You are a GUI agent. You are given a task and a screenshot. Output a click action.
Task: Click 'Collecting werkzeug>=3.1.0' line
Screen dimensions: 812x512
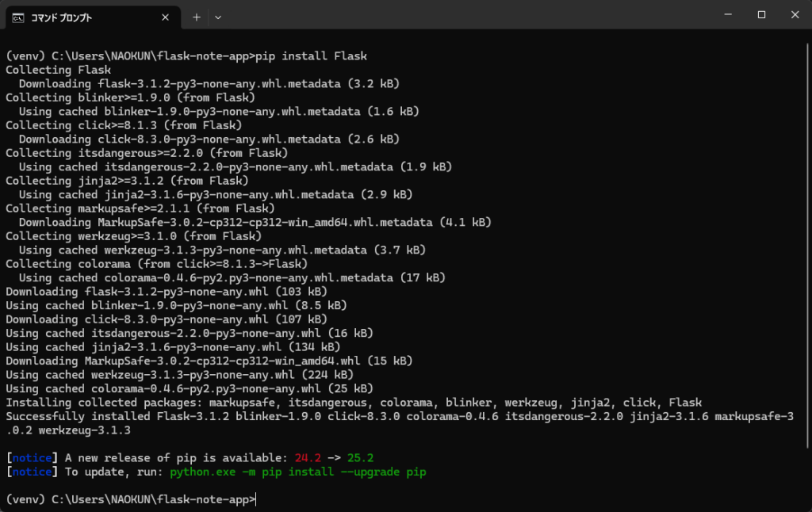(133, 236)
